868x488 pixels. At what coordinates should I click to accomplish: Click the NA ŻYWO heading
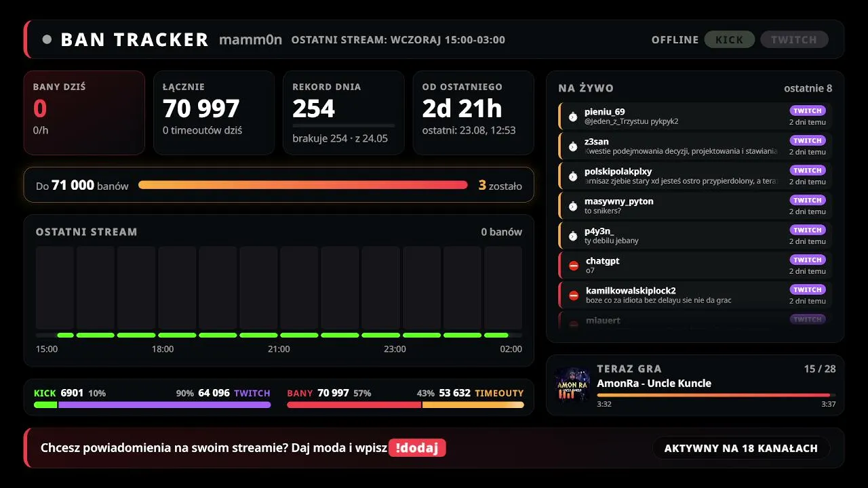(x=586, y=88)
